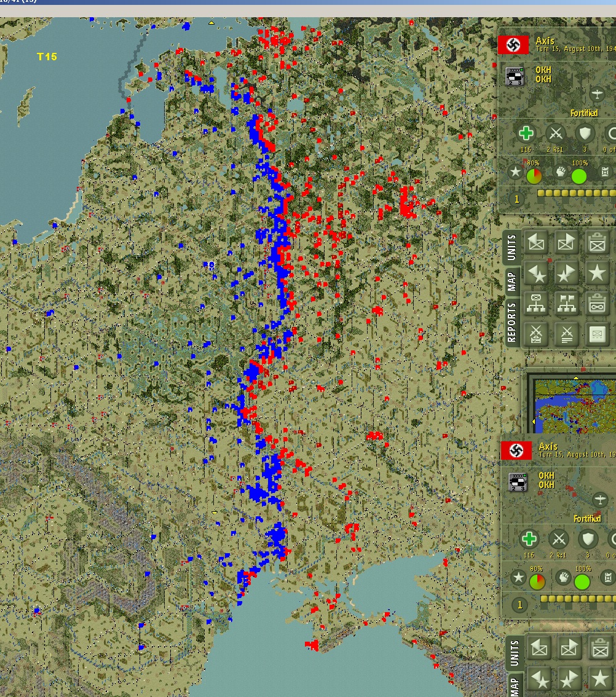The height and width of the screenshot is (697, 616).
Task: Click the clipboard button in the lower grid
Action: pos(600,648)
